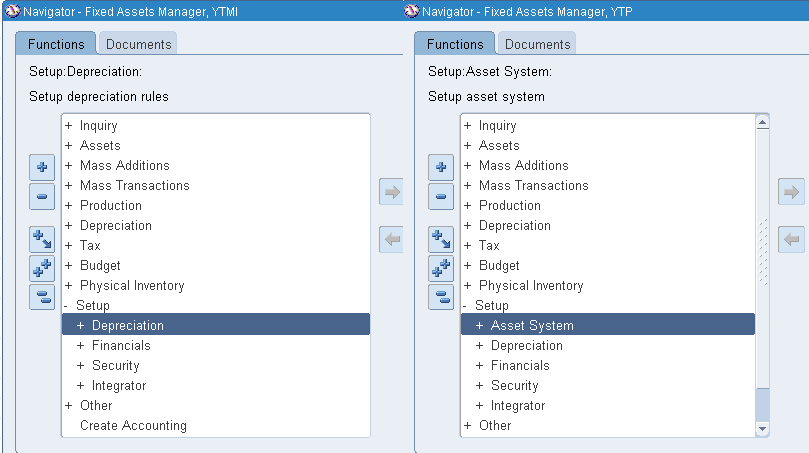The height and width of the screenshot is (453, 809).
Task: Click scroll down arrow in YTP tree
Action: pos(762,429)
